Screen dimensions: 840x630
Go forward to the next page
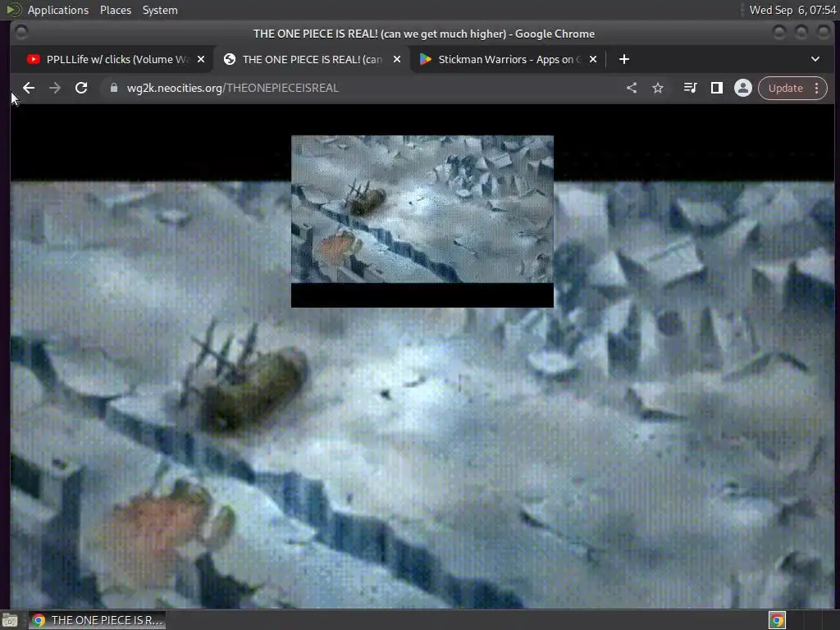(55, 88)
